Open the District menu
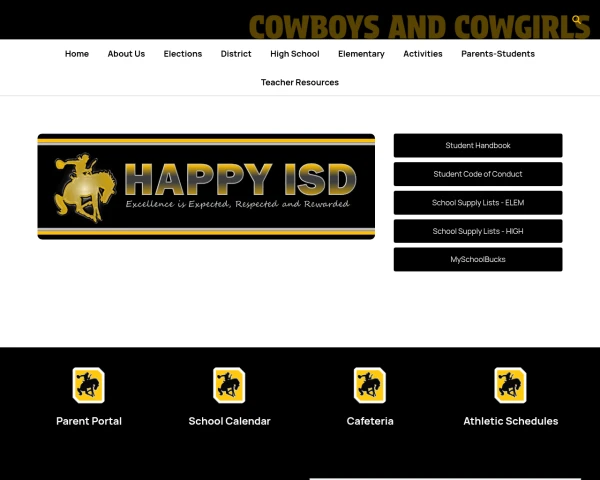 [236, 54]
